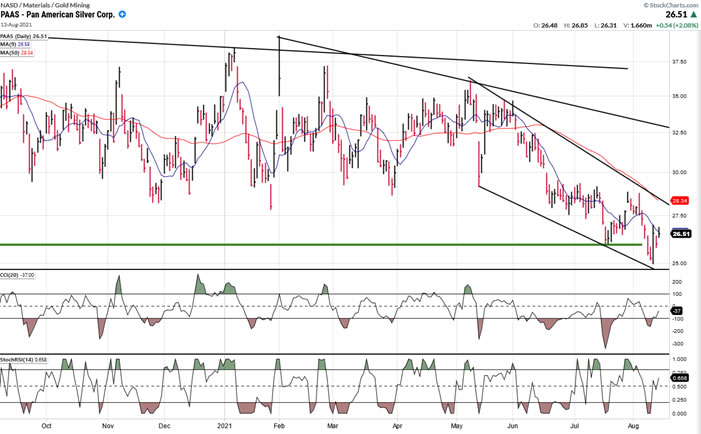This screenshot has width=701, height=434.
Task: Click the "-200" CCI axis label
Action: (x=677, y=331)
